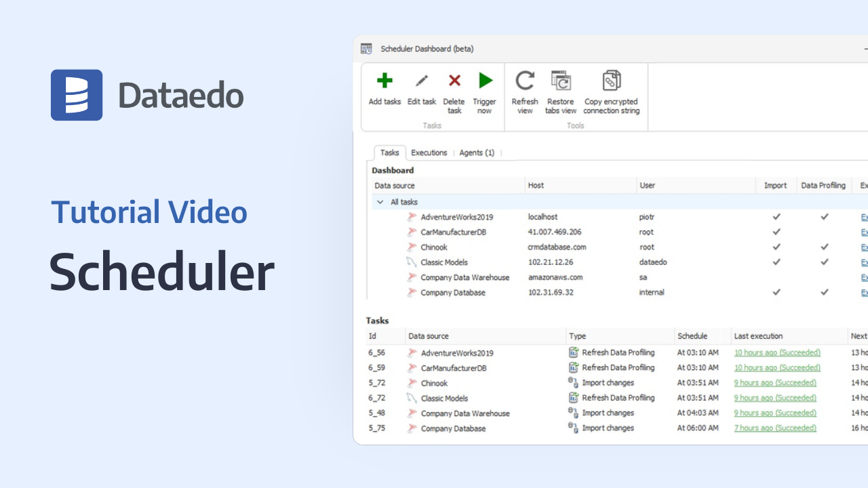Open last execution link for task 6_72
This screenshot has height=488, width=868.
pos(775,398)
